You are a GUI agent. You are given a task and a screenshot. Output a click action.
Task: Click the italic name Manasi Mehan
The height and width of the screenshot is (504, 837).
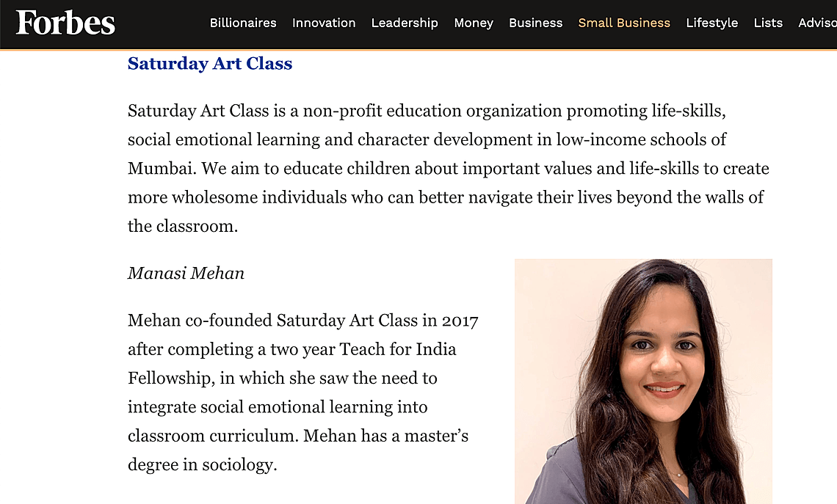pos(186,274)
